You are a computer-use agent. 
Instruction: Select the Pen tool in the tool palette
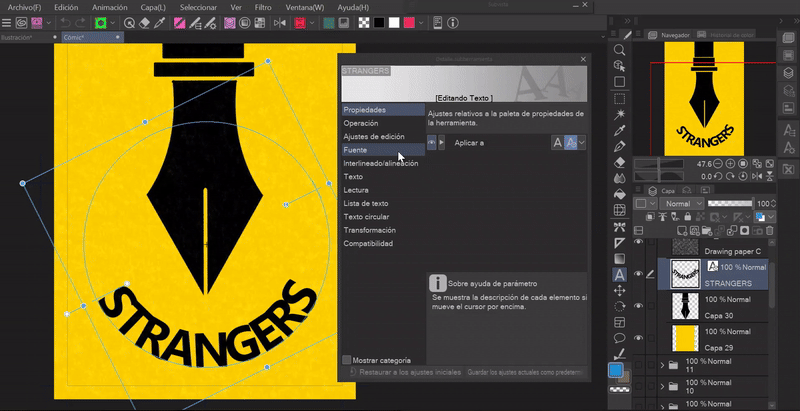coord(619,146)
